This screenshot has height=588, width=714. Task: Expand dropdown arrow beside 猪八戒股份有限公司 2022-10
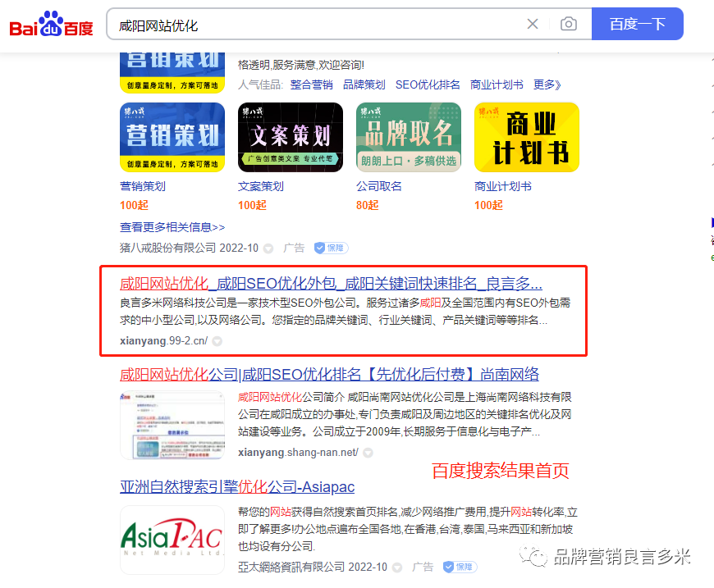(x=268, y=248)
